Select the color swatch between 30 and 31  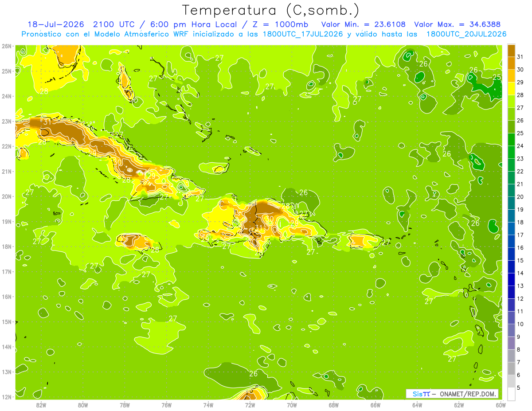(x=511, y=63)
